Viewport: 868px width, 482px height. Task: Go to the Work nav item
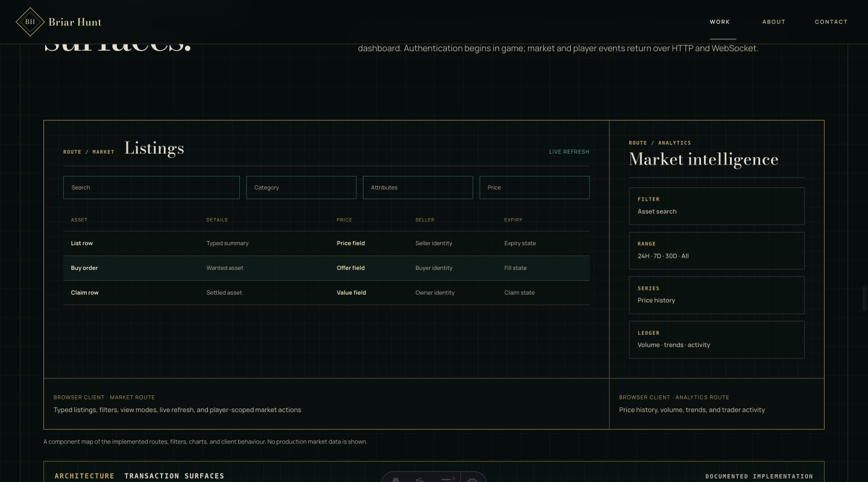[x=720, y=22]
